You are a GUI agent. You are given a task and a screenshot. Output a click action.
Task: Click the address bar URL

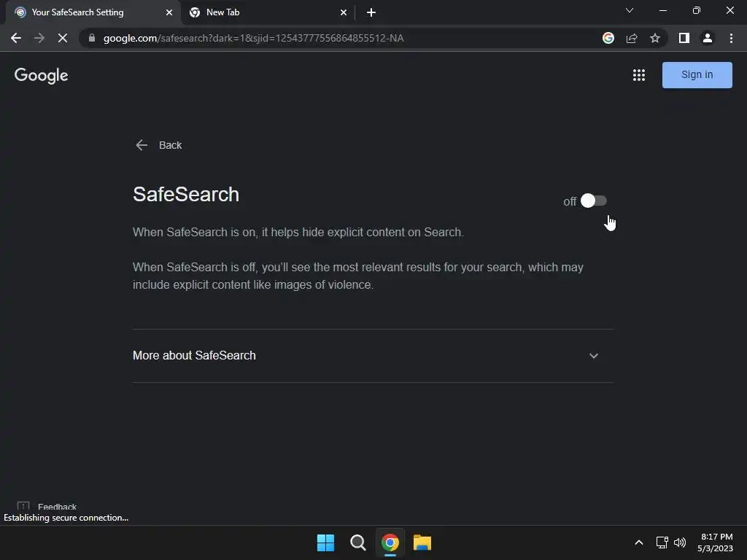tap(253, 38)
